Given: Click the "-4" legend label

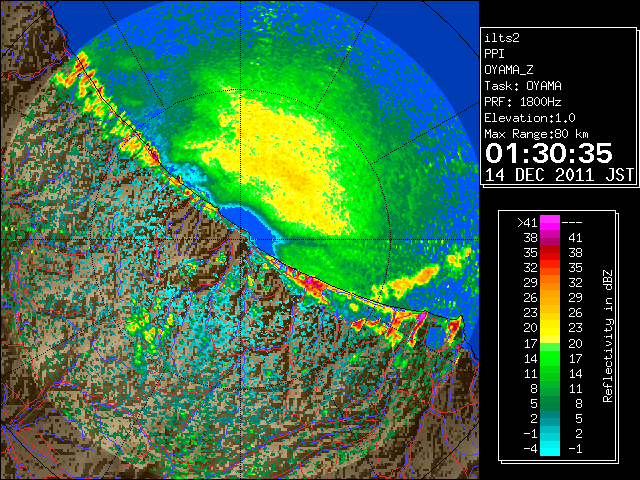Looking at the screenshot, I should pos(530,449).
